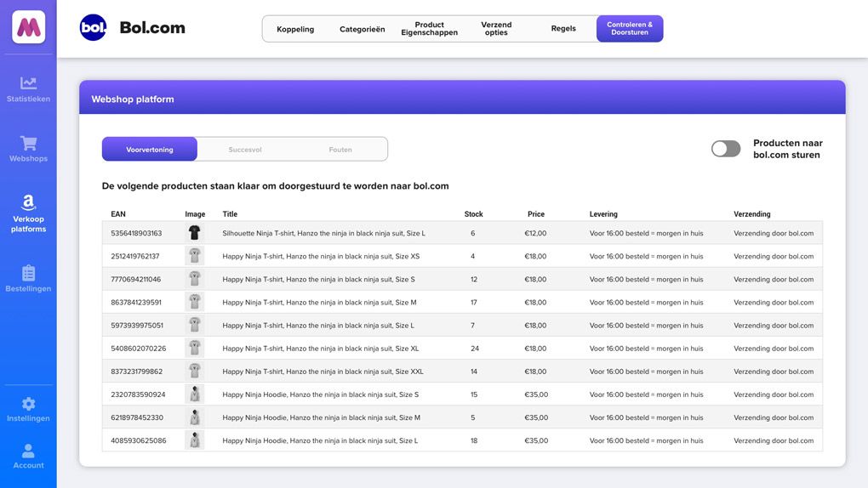Click thumbnail of Happy Ninja T-shirt Size L

click(x=194, y=326)
